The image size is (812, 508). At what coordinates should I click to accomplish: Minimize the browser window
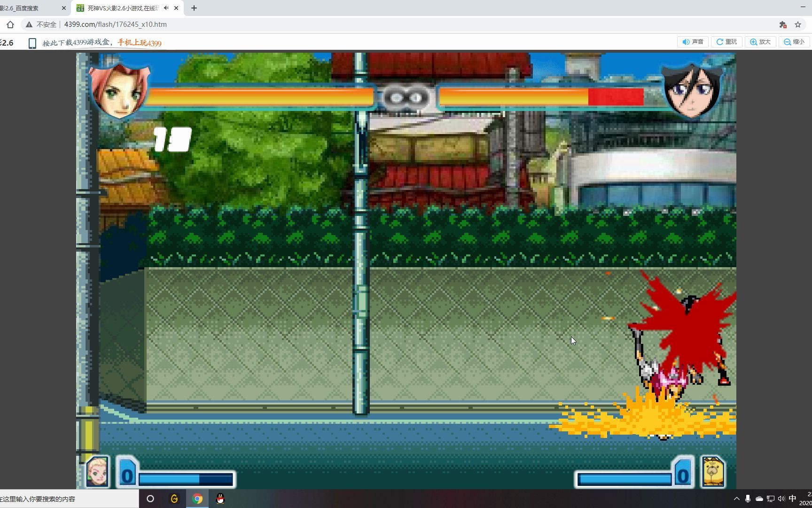pos(803,7)
